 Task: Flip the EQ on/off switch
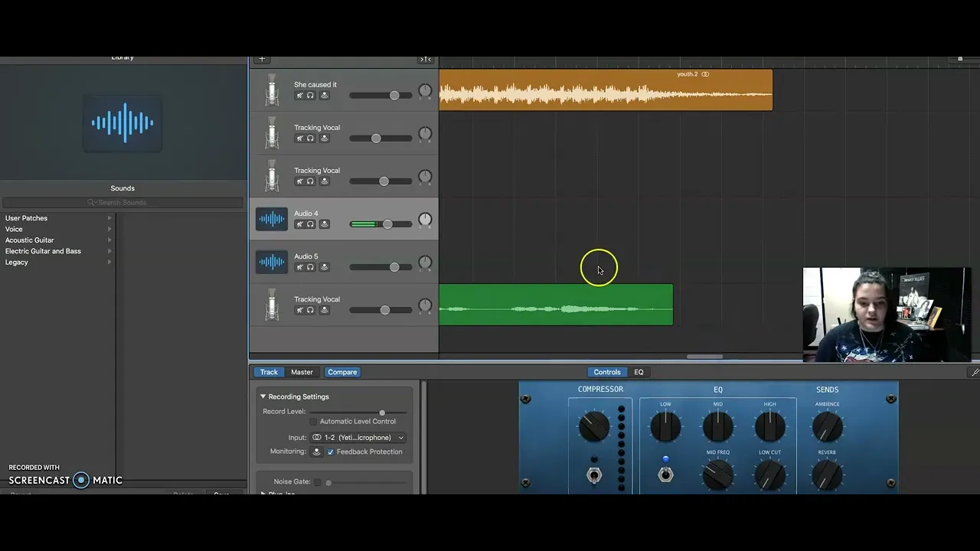pos(665,474)
